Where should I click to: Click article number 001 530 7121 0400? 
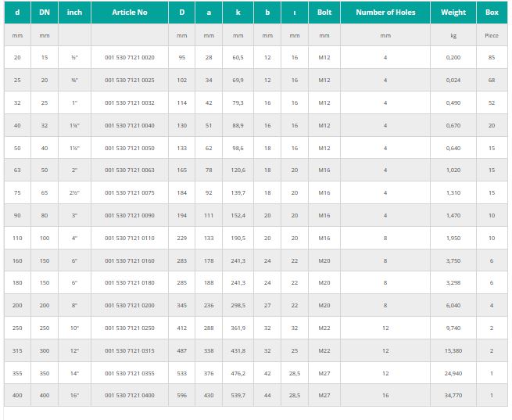[x=129, y=396]
